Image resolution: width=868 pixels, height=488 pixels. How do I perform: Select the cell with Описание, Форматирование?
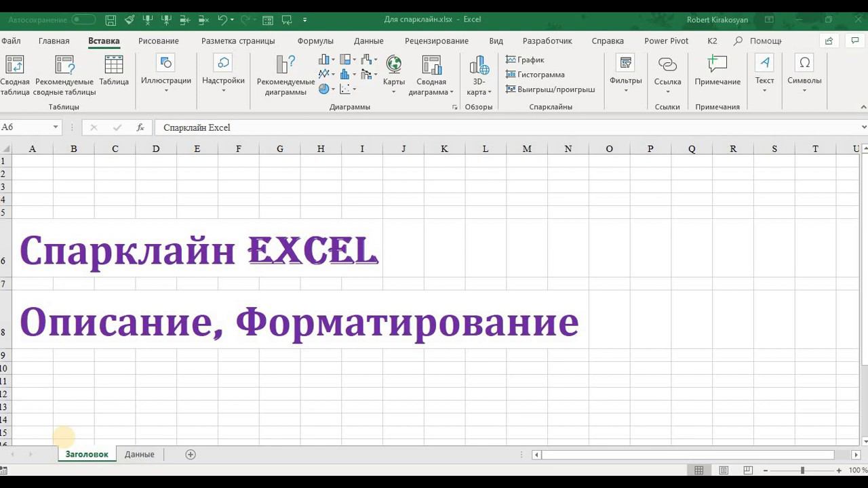click(298, 323)
